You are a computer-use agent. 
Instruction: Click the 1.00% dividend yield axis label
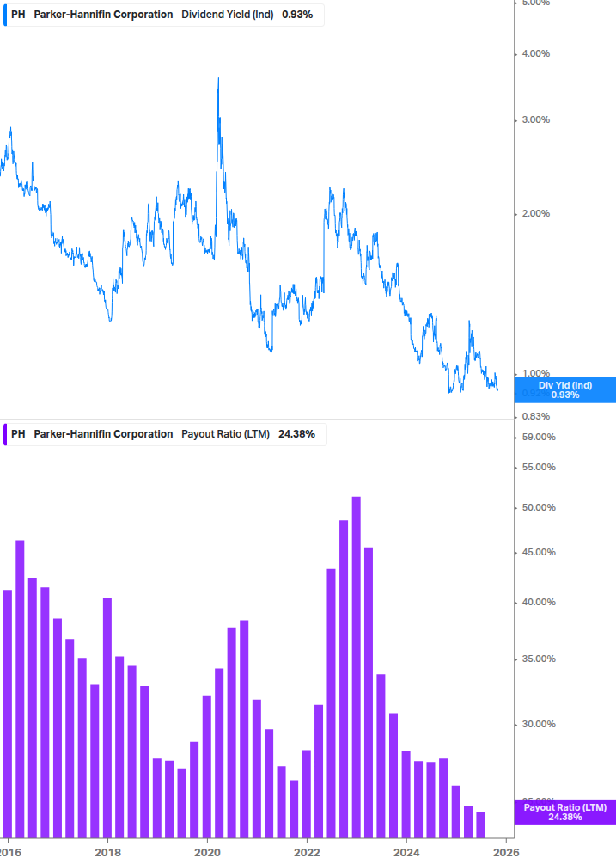(535, 373)
